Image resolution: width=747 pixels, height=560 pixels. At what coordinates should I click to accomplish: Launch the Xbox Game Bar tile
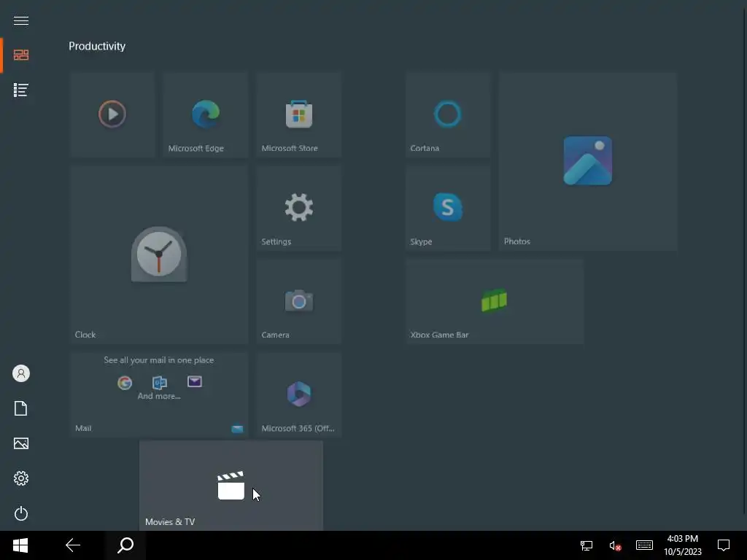pyautogui.click(x=495, y=301)
